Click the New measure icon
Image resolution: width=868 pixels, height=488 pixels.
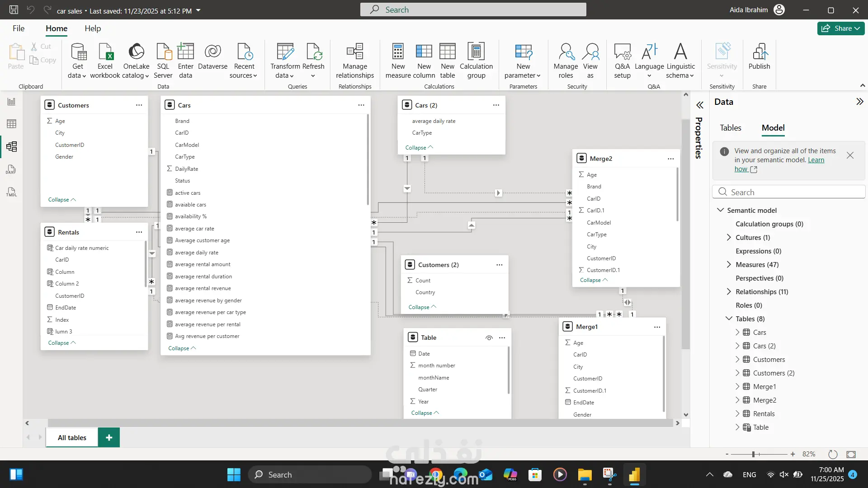(398, 52)
